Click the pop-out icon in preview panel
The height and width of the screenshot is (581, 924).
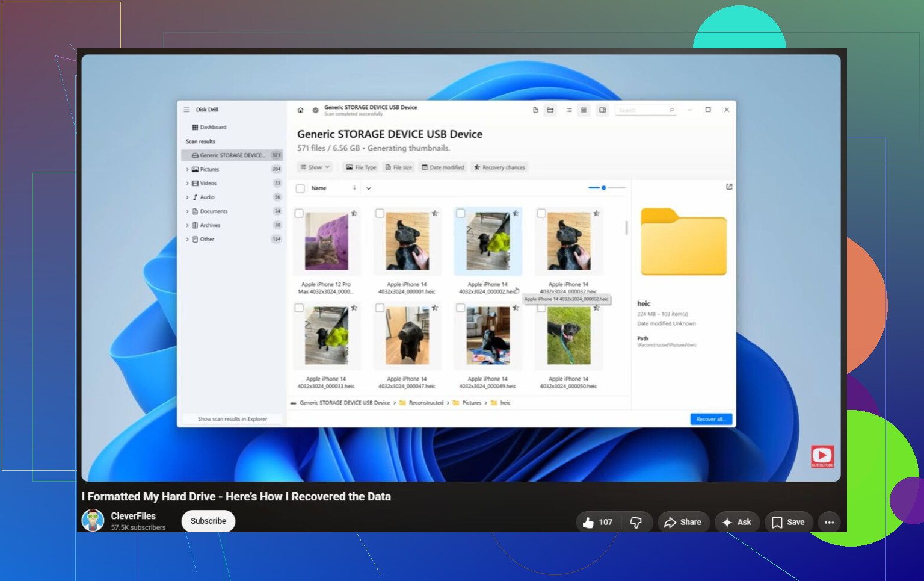click(729, 187)
